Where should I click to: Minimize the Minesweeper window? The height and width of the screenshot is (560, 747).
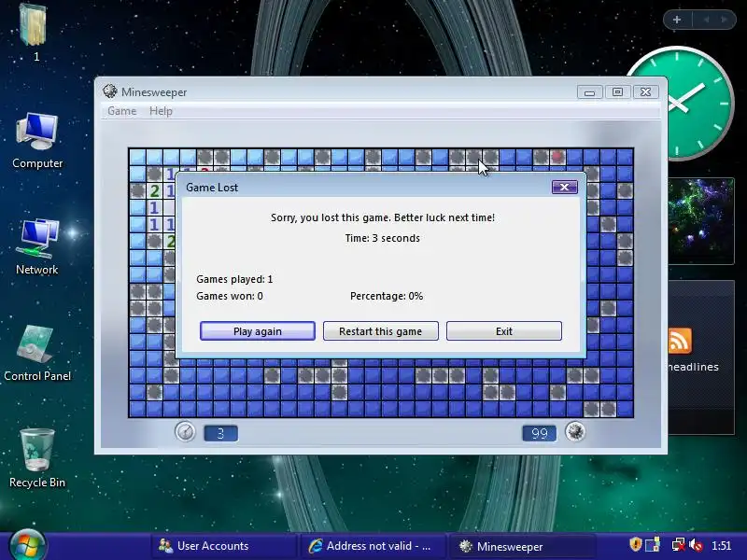tap(589, 91)
